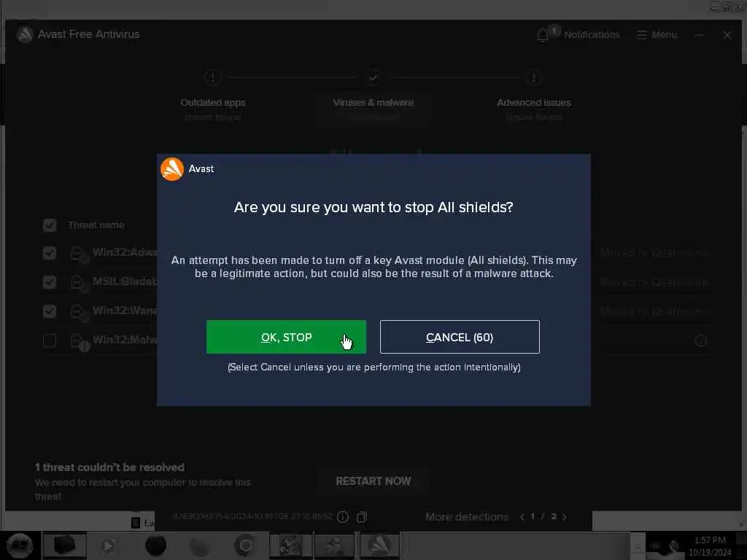Switch to the Avast icon in the taskbar
The image size is (747, 560).
point(379,545)
